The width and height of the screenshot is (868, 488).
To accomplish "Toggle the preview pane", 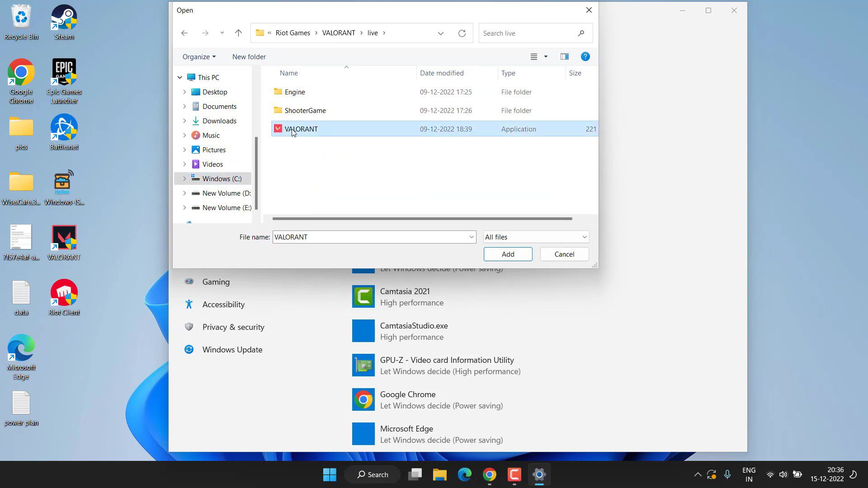I will 565,57.
